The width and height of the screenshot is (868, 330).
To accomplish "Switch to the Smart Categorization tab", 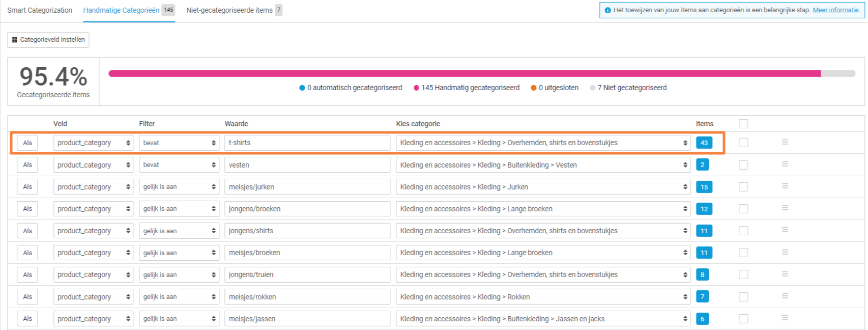I will coord(40,10).
